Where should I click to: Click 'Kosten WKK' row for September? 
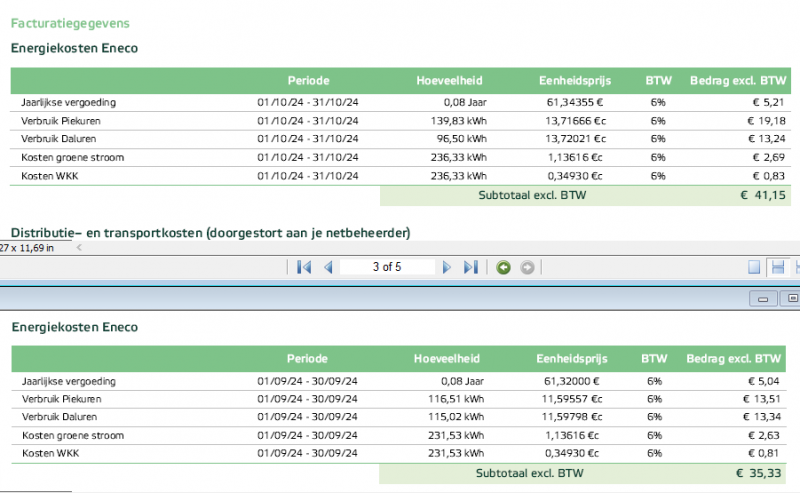point(48,453)
